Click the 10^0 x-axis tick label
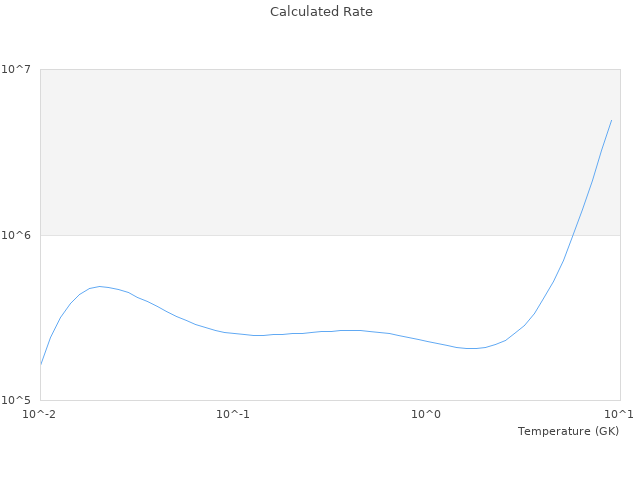The width and height of the screenshot is (640, 480). [x=426, y=414]
